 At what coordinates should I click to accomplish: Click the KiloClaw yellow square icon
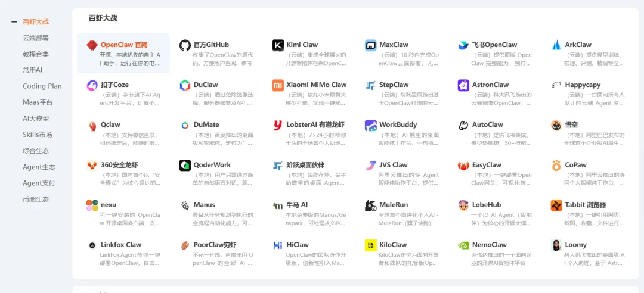[x=371, y=245]
